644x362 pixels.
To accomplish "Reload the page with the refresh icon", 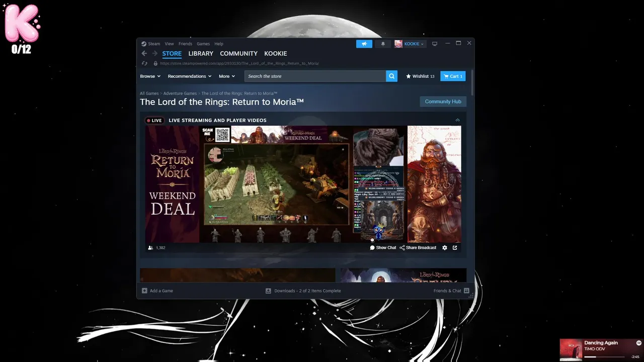I will pos(144,63).
